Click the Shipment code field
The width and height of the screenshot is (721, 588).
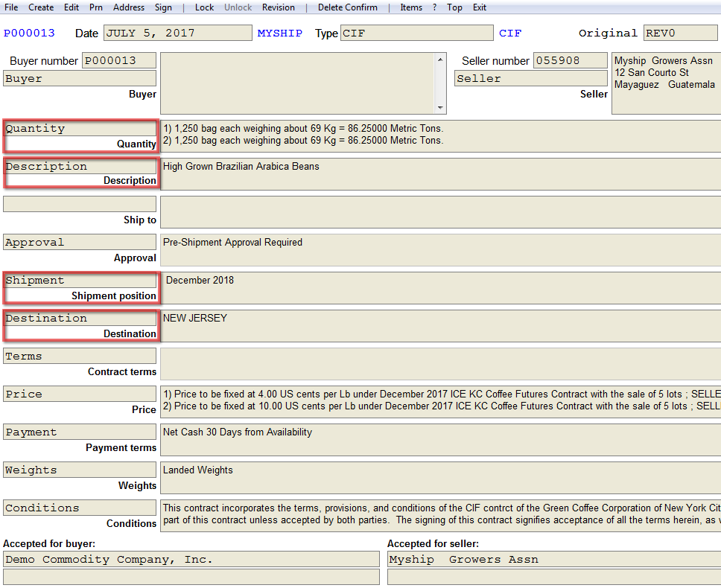pyautogui.click(x=80, y=280)
